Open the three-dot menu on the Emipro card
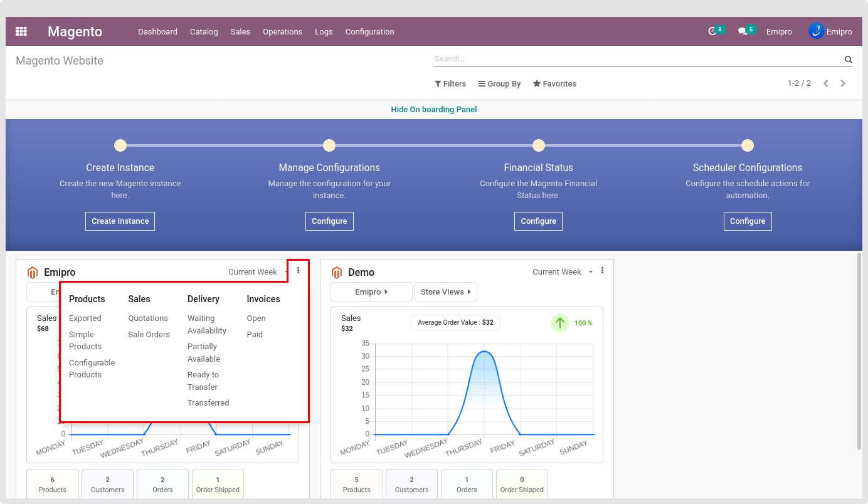Viewport: 868px width, 504px height. (298, 270)
